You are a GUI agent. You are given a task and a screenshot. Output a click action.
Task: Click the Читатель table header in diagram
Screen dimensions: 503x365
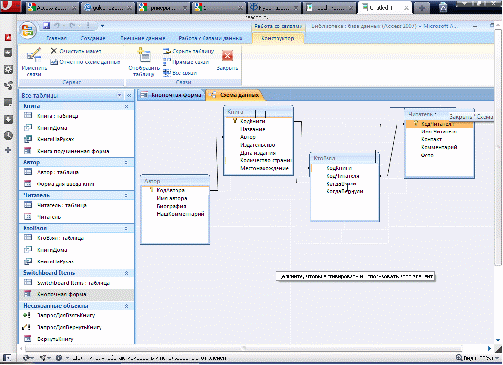(x=439, y=114)
